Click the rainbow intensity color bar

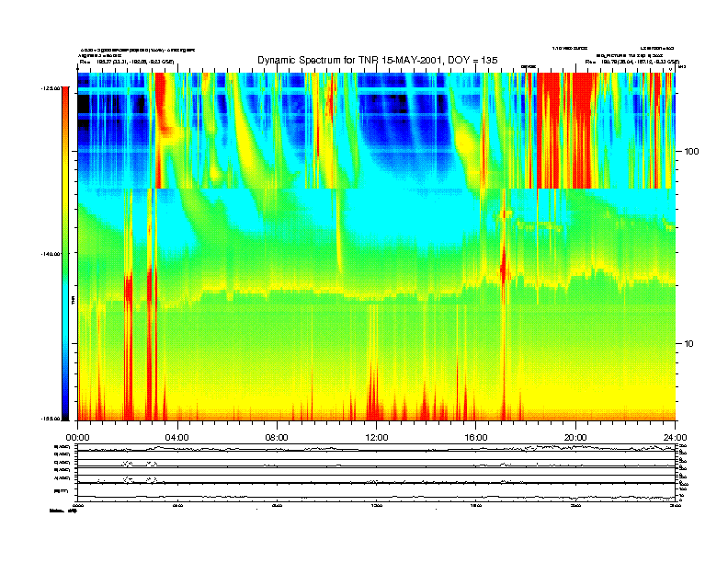pos(65,253)
